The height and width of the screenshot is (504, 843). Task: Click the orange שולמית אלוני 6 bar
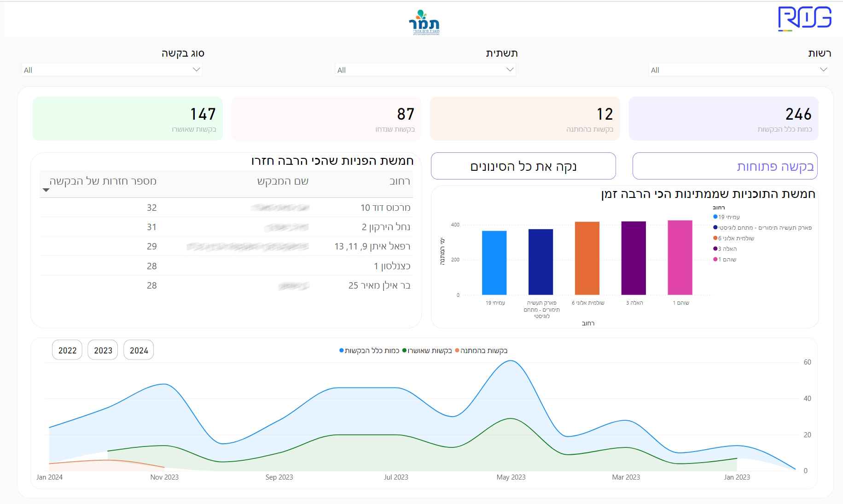point(587,258)
